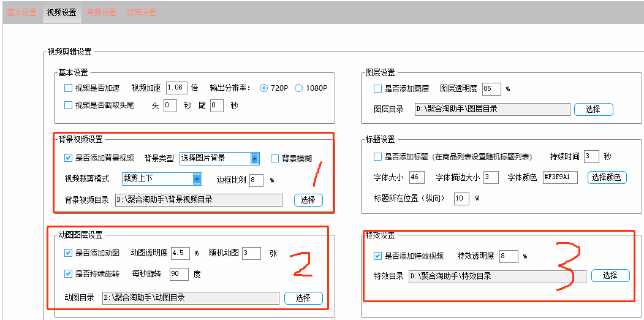Screen dimensions: 644x320
Task: Uncheck 是否添加背景视频
Action: (68, 158)
